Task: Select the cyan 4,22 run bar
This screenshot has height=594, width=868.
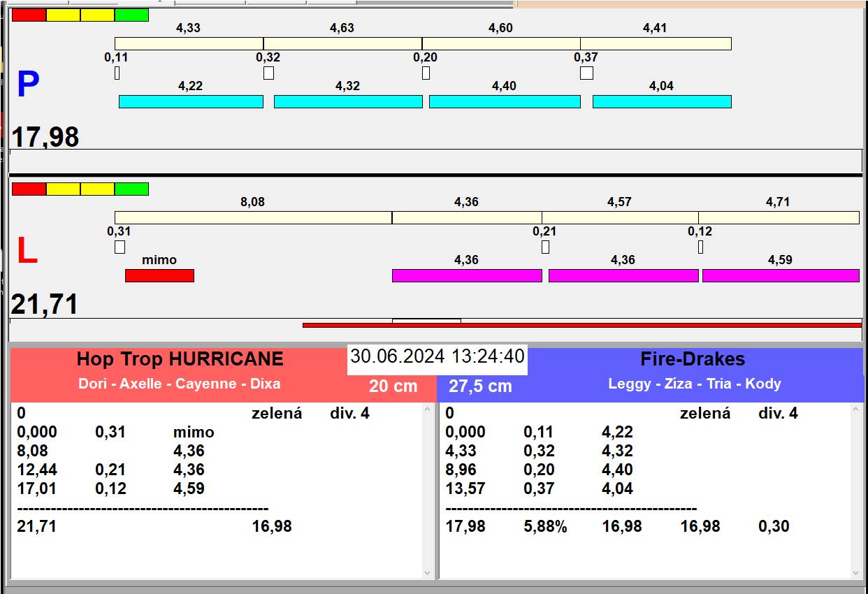Action: coord(191,102)
